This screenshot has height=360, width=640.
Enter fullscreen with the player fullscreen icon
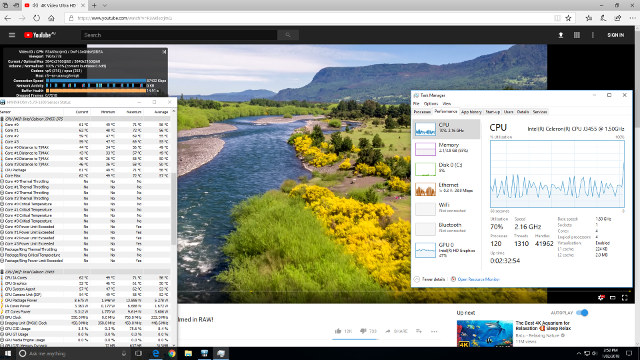click(624, 298)
